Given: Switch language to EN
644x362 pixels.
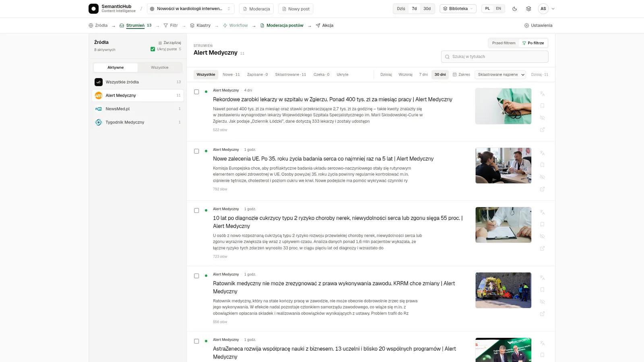Looking at the screenshot, I should (498, 8).
